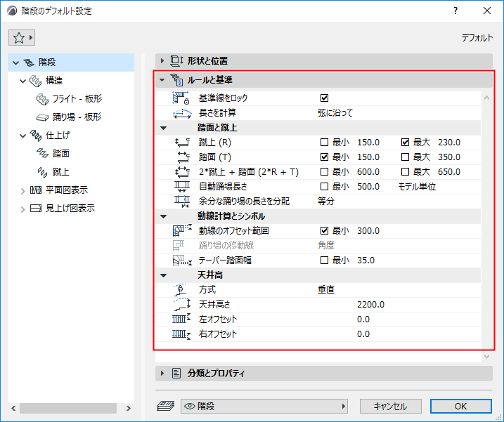Click the 蹴上 (R) row icon

click(182, 143)
